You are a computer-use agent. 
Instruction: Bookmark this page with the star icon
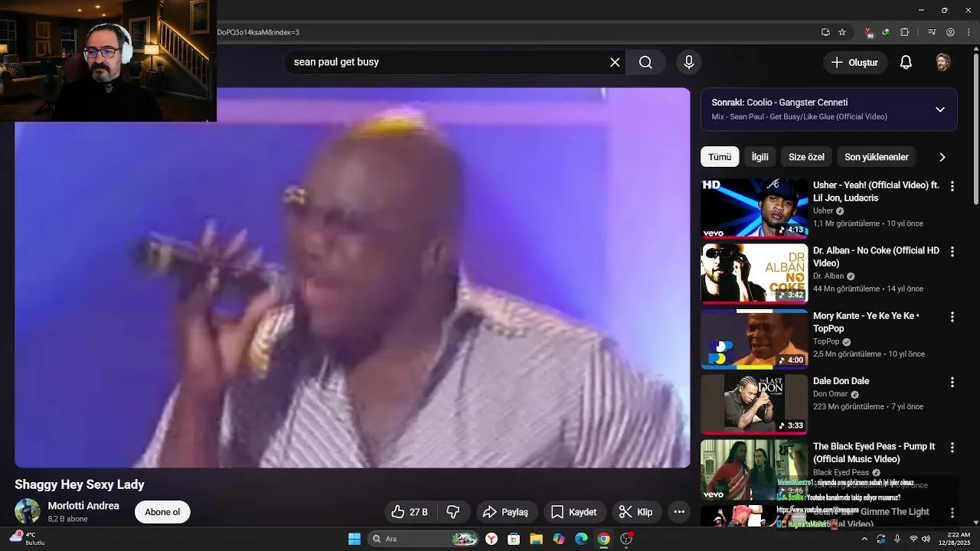click(842, 32)
